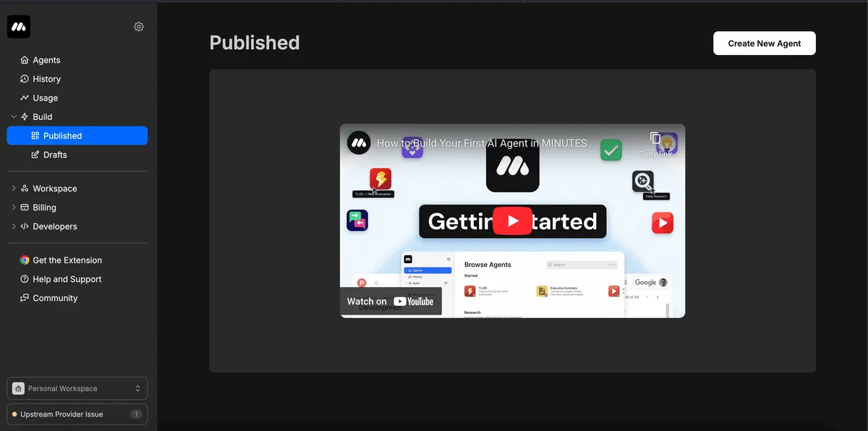Click the Usage chart icon
The width and height of the screenshot is (868, 431).
(x=25, y=98)
